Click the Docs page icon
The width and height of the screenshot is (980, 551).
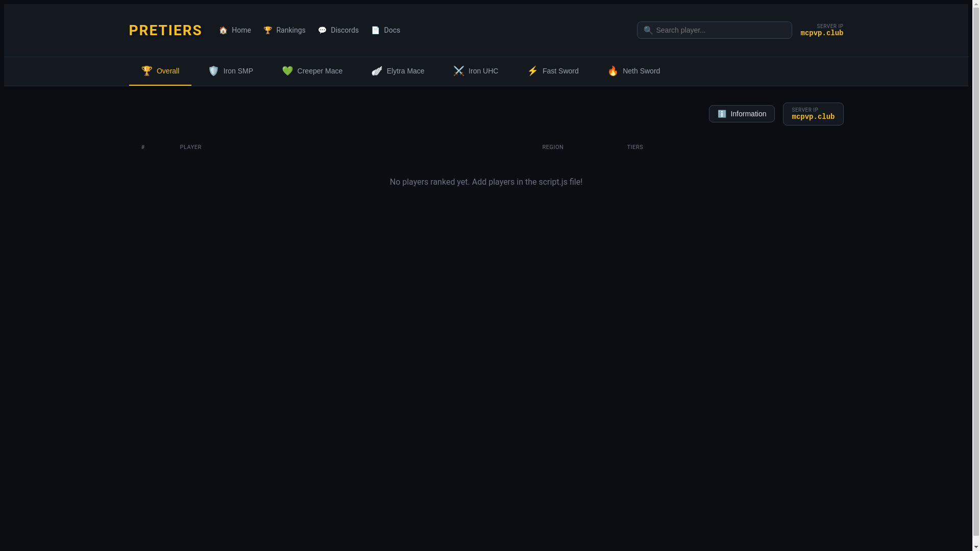click(x=376, y=31)
